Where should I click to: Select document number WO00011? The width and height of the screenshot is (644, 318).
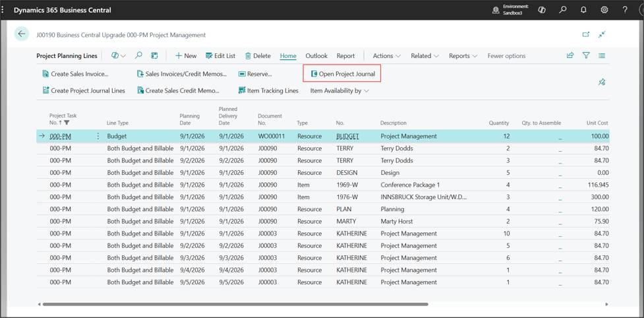(x=272, y=136)
